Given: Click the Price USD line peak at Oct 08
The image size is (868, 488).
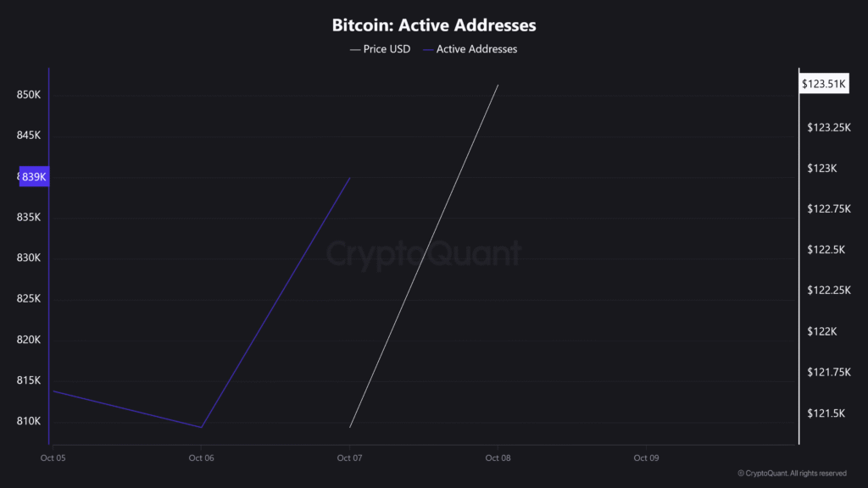Looking at the screenshot, I should (x=498, y=85).
